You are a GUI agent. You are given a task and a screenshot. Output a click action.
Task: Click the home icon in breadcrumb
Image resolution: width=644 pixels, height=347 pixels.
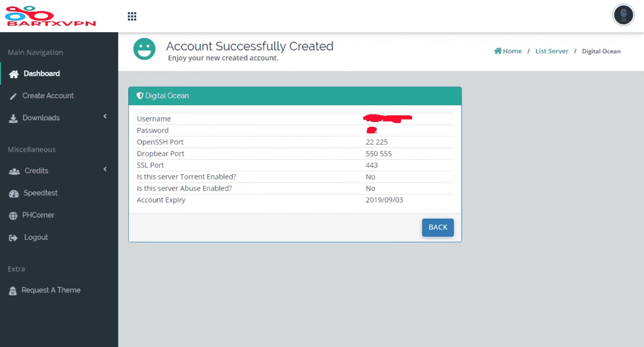(498, 51)
